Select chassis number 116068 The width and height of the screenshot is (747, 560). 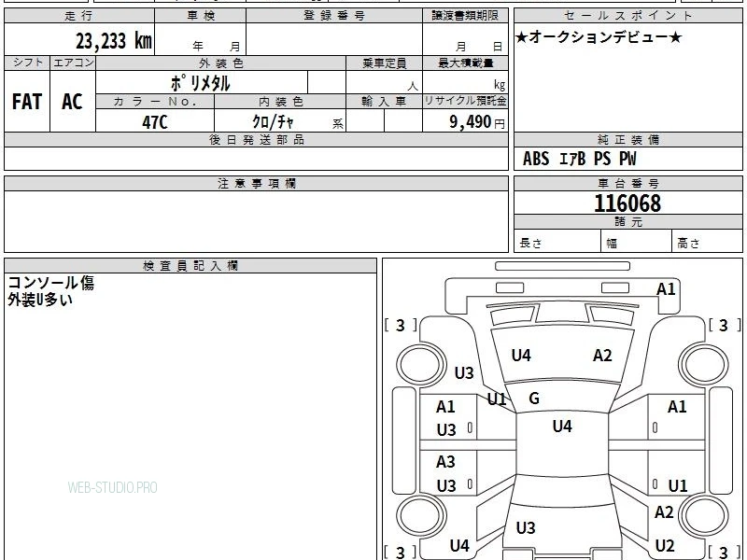click(x=627, y=203)
